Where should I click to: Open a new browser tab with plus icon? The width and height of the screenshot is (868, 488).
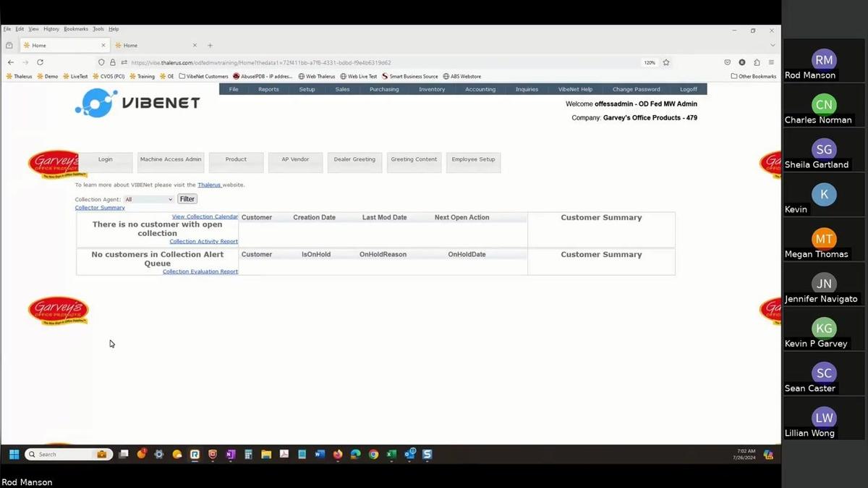210,45
